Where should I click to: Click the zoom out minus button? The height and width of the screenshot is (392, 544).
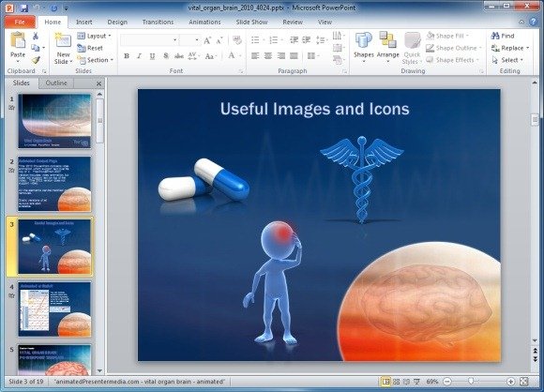pyautogui.click(x=447, y=382)
